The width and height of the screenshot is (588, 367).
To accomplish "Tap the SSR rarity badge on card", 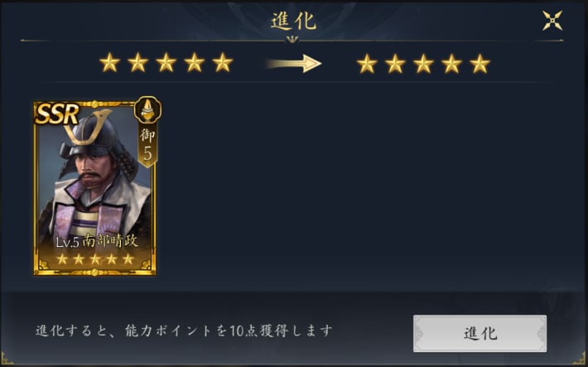I will point(57,113).
